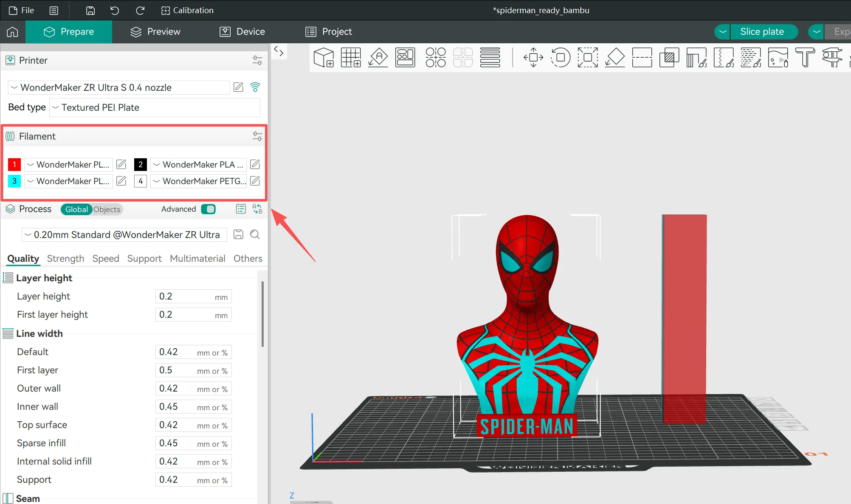Switch to the Preview tab
The height and width of the screenshot is (504, 851).
tap(155, 32)
